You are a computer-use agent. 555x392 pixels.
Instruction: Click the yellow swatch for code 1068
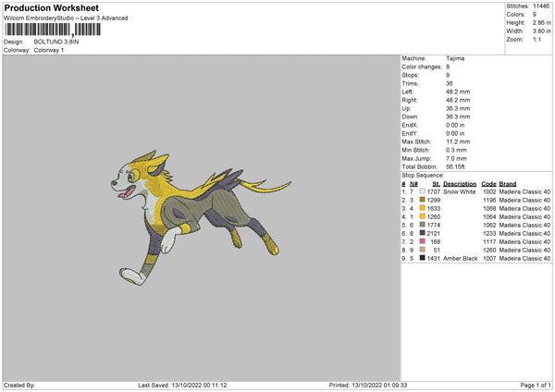pyautogui.click(x=422, y=208)
